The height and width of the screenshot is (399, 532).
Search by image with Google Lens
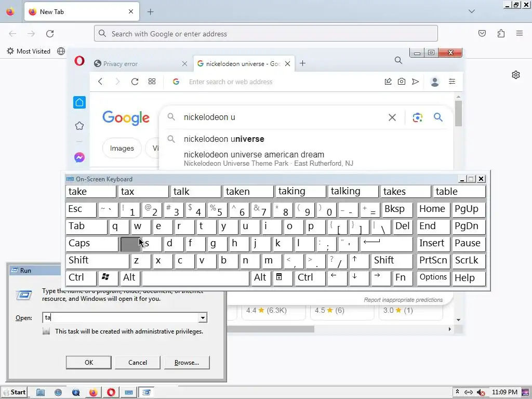417,117
